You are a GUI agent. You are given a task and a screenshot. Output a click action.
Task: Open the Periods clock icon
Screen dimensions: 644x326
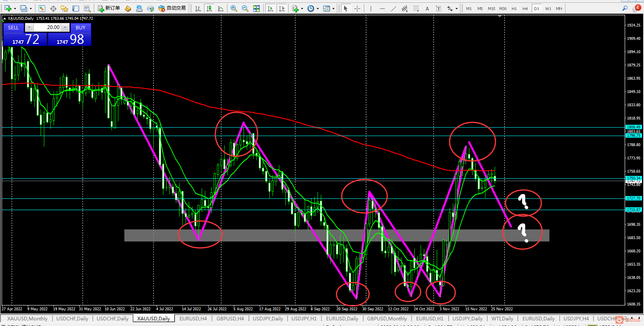311,8
